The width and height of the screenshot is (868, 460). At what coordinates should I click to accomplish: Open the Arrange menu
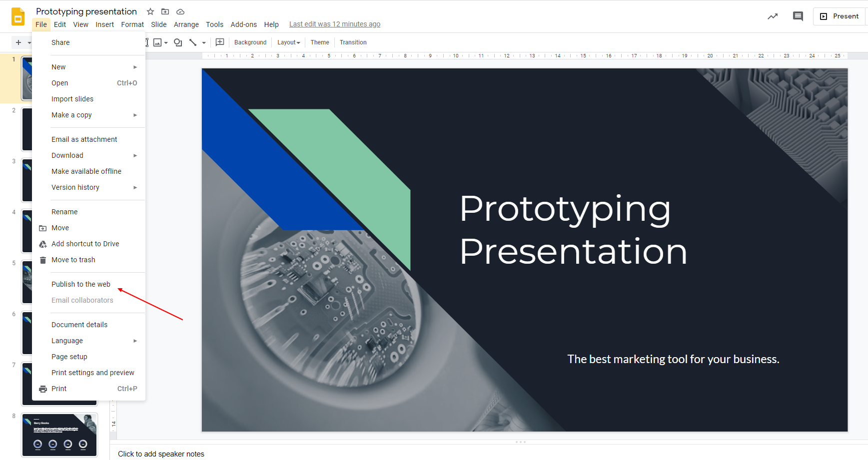(186, 24)
